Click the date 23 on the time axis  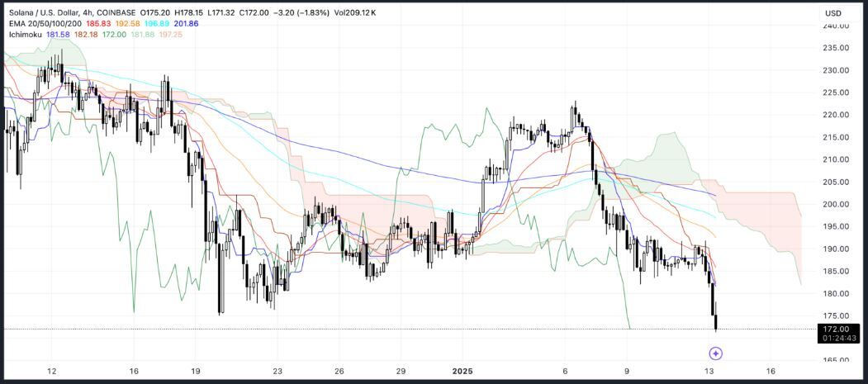277,371
